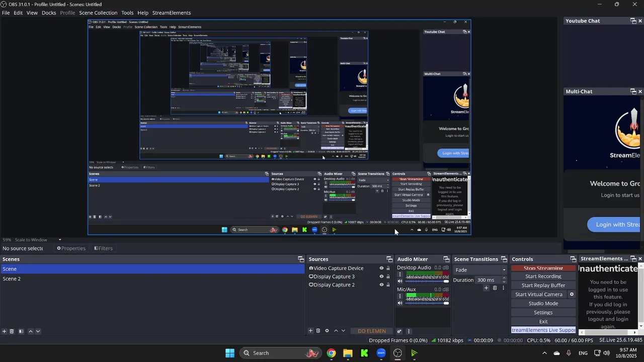Lock the Display Capture 2 source

point(388,285)
